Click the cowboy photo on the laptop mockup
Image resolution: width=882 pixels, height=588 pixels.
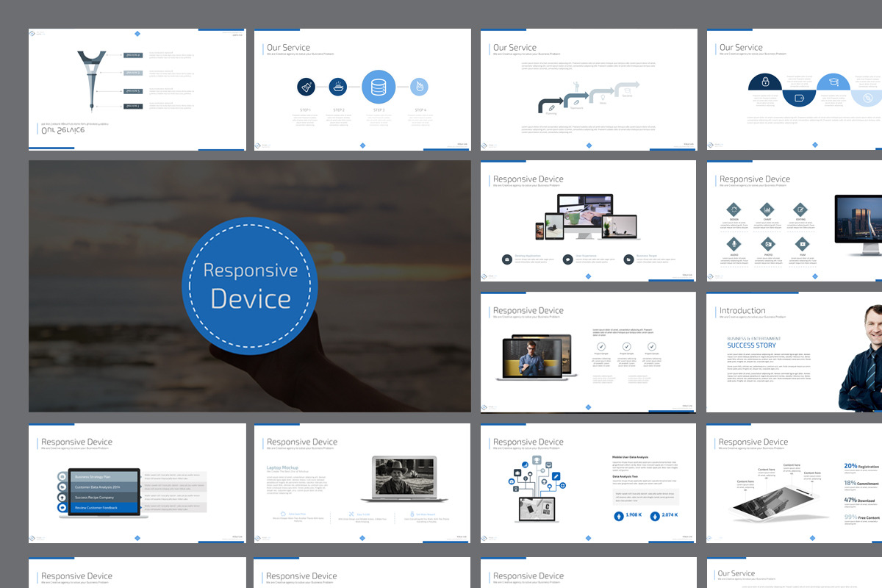[404, 477]
